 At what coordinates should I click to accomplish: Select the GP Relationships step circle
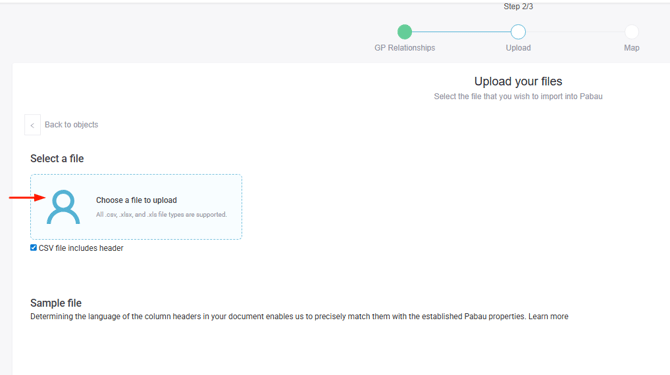(x=405, y=32)
